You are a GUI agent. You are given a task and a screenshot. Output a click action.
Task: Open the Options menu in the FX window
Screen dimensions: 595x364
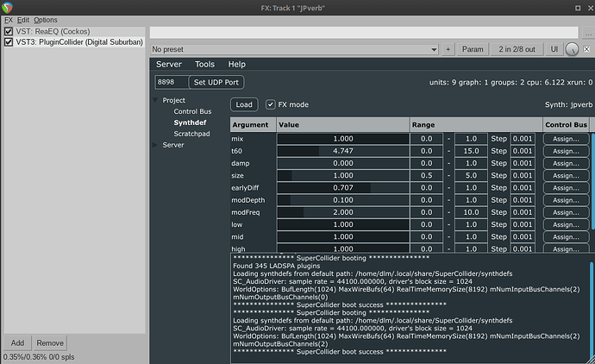46,19
